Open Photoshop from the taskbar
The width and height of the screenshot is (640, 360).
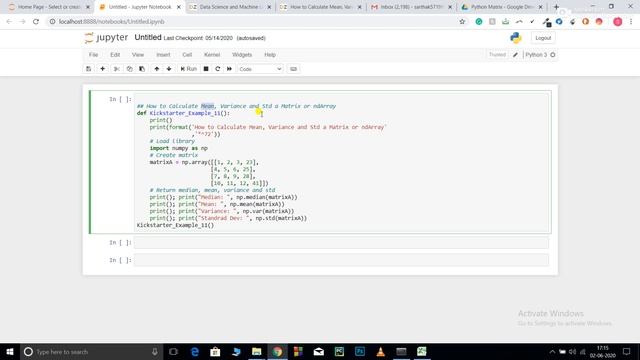click(x=360, y=351)
